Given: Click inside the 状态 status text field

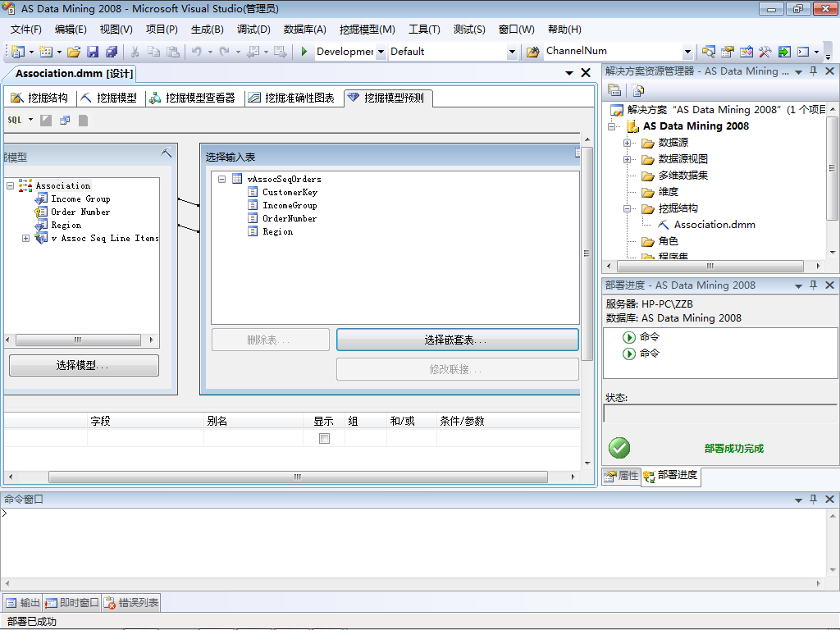Looking at the screenshot, I should (x=720, y=413).
